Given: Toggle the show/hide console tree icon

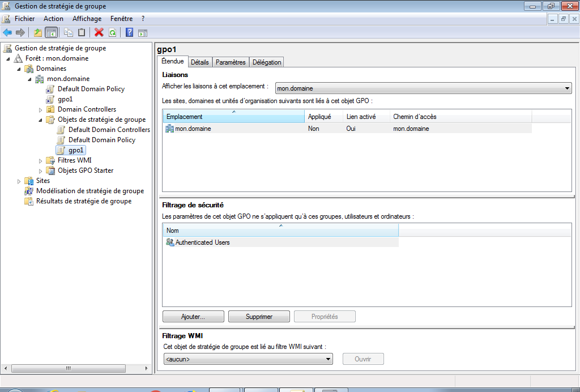Looking at the screenshot, I should tap(51, 32).
